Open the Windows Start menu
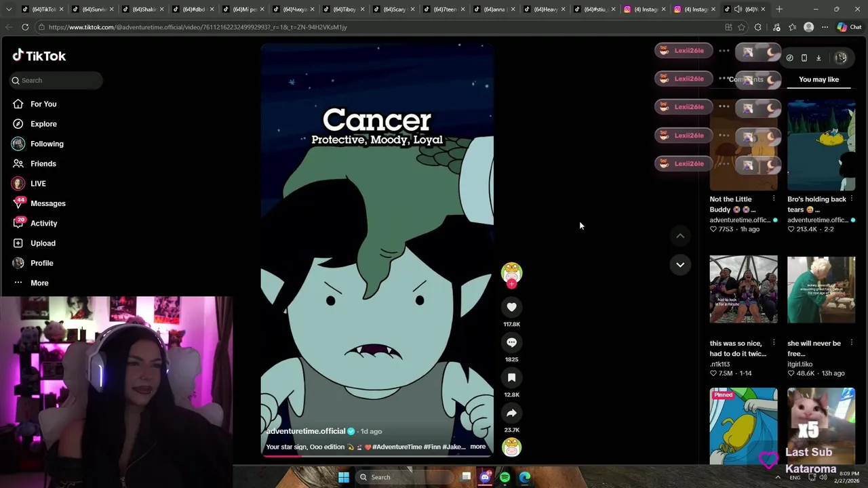Screen dimensions: 868x488 344,477
